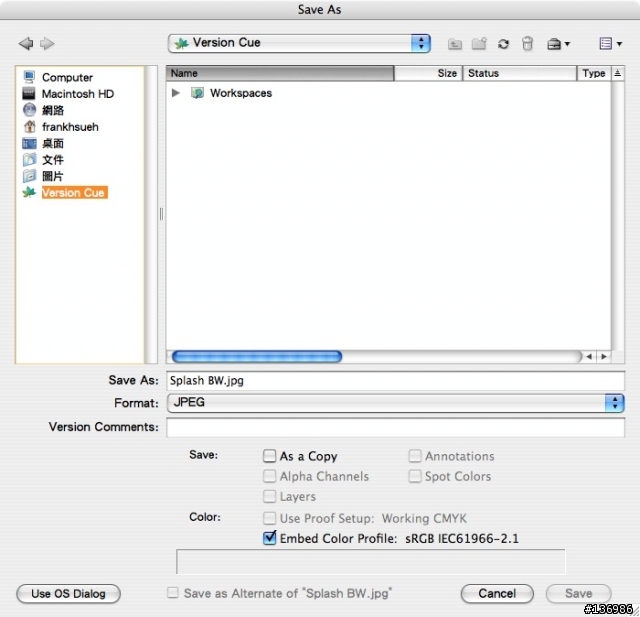The image size is (640, 617).
Task: Select Version Cue in the sidebar
Action: [75, 193]
